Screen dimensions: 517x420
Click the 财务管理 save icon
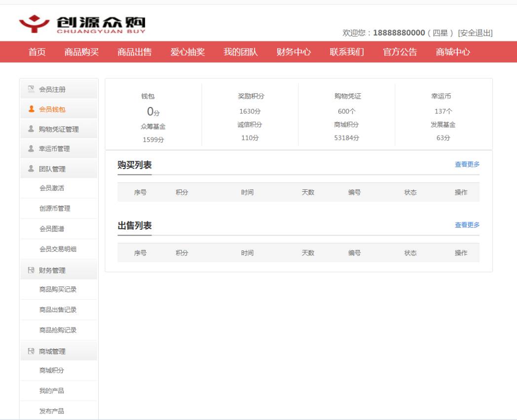[31, 270]
